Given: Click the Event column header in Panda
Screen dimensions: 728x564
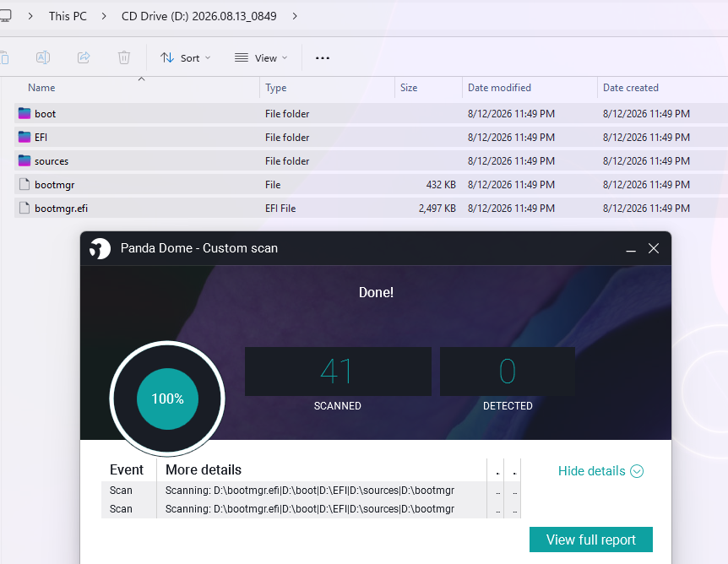Looking at the screenshot, I should pyautogui.click(x=127, y=469).
